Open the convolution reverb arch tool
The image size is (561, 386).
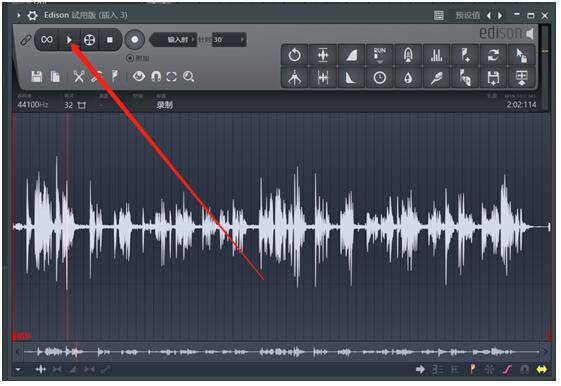pyautogui.click(x=408, y=55)
